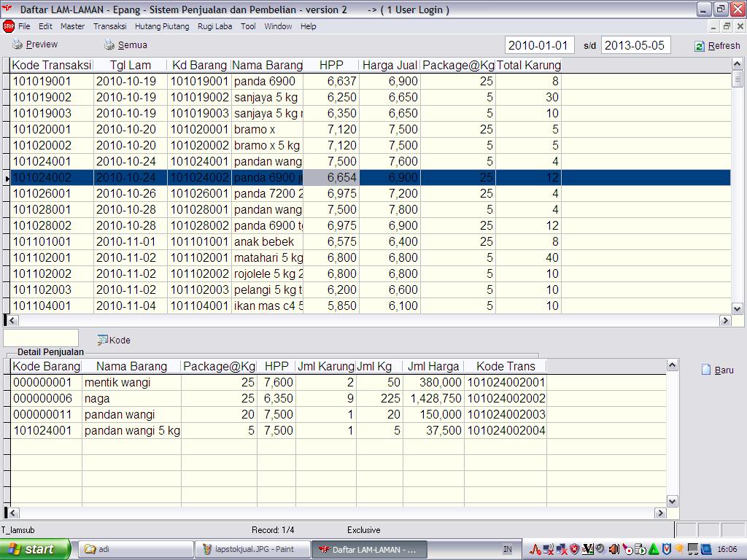Click the Baru new document icon
The width and height of the screenshot is (747, 560).
pos(706,370)
